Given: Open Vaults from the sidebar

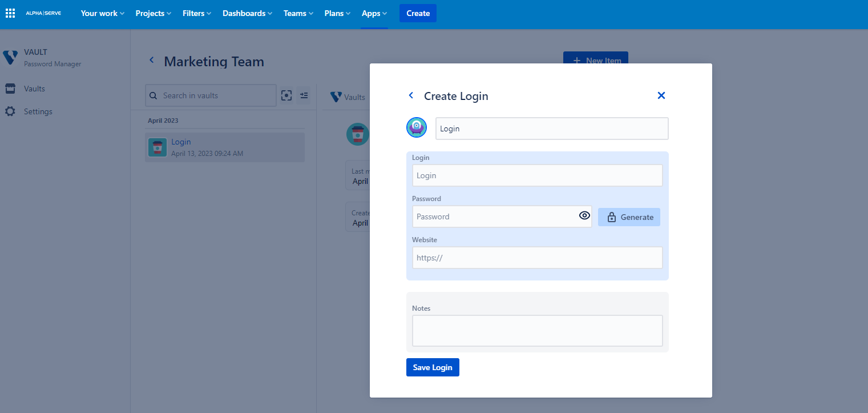Looking at the screenshot, I should [34, 89].
